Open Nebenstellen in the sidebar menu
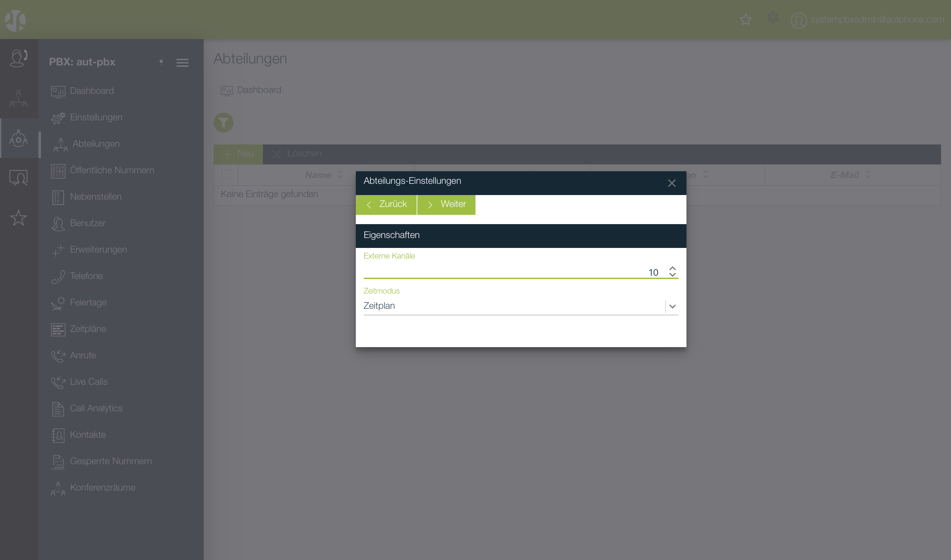Image resolution: width=951 pixels, height=560 pixels. pos(96,197)
